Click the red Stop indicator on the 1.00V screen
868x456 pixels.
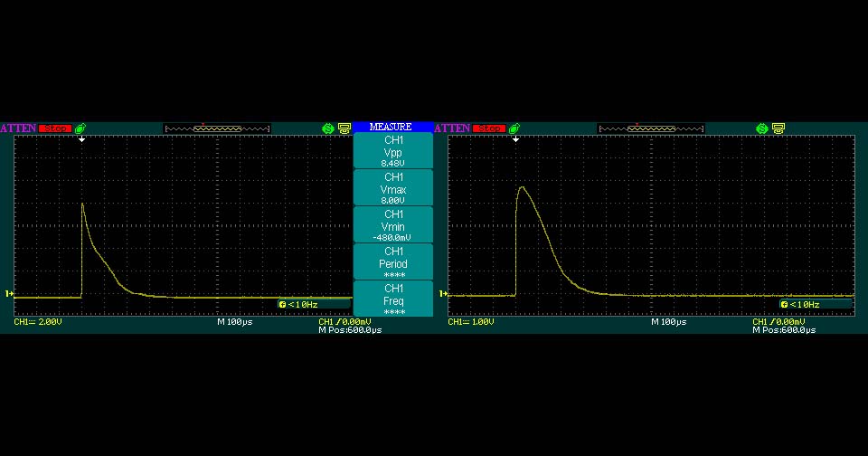point(489,128)
